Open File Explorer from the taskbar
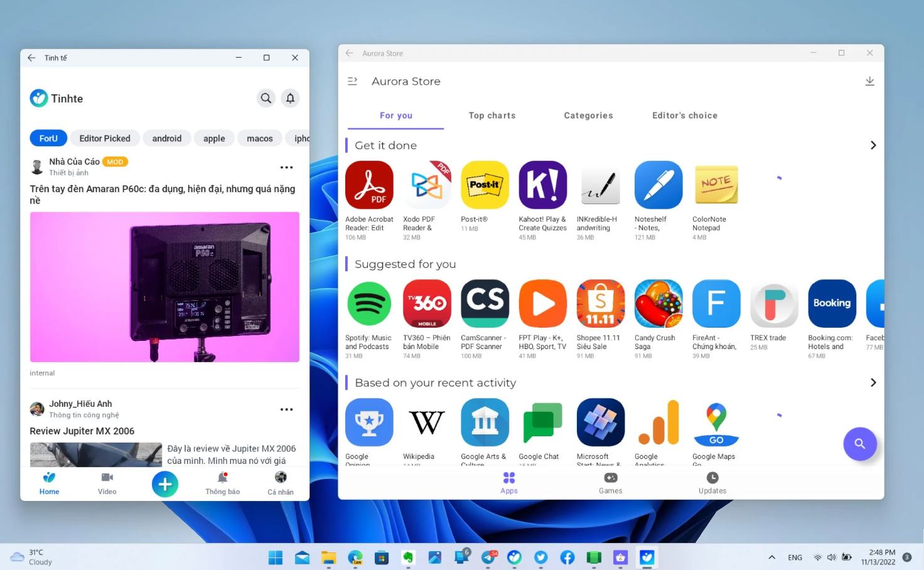 pyautogui.click(x=329, y=557)
